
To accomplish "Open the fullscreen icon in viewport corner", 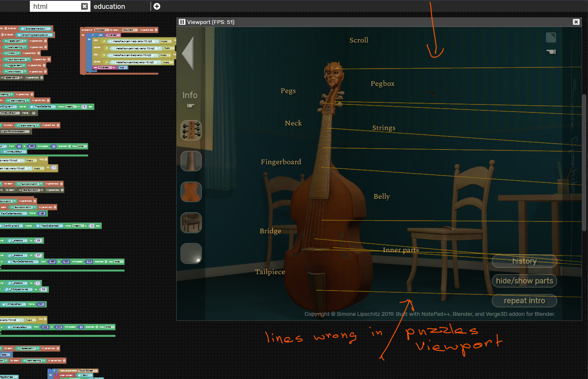I will pyautogui.click(x=551, y=37).
